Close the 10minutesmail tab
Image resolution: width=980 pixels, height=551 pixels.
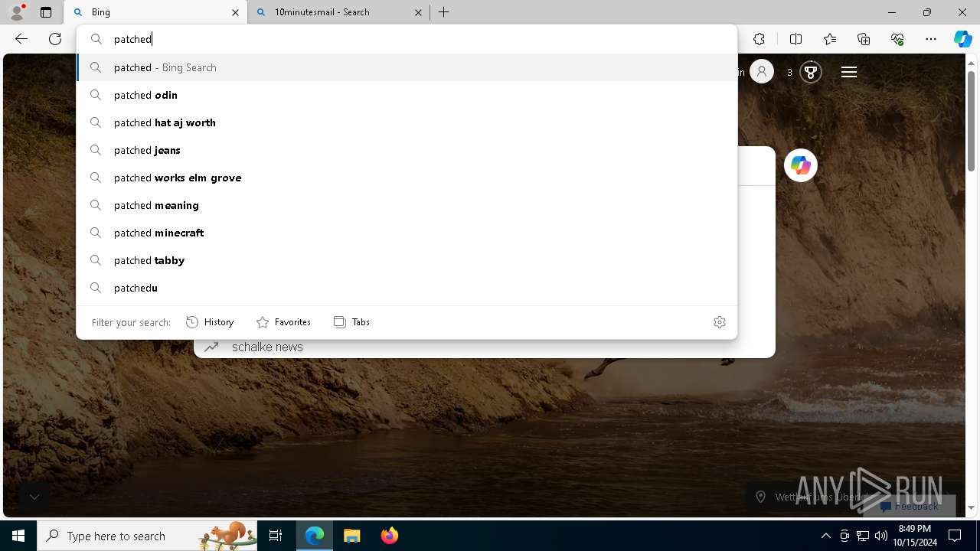[x=418, y=12]
